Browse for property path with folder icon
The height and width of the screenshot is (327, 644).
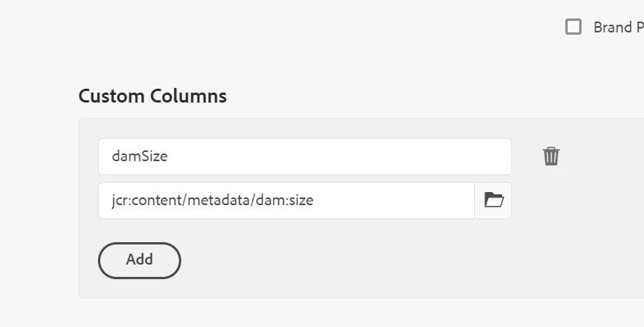coord(494,201)
